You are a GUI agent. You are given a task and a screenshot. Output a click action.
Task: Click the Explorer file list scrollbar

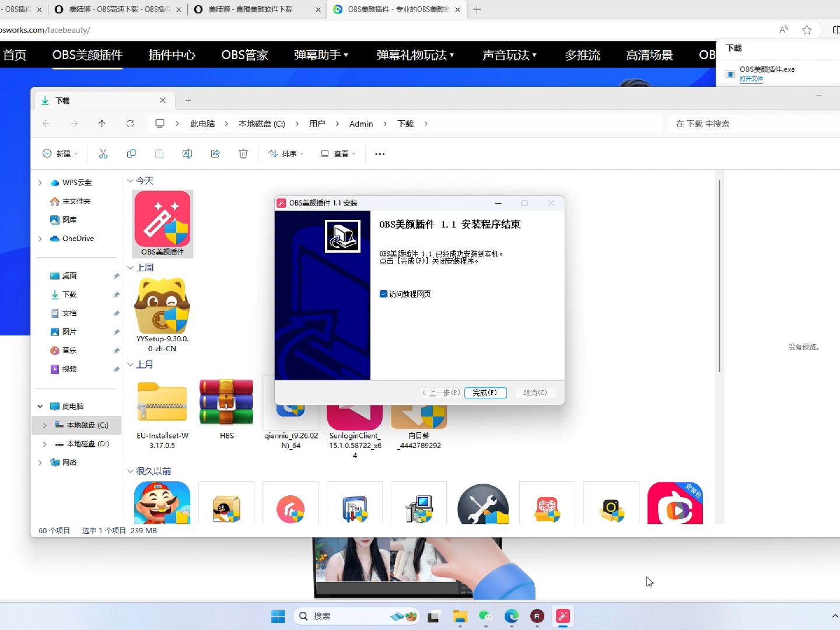719,275
